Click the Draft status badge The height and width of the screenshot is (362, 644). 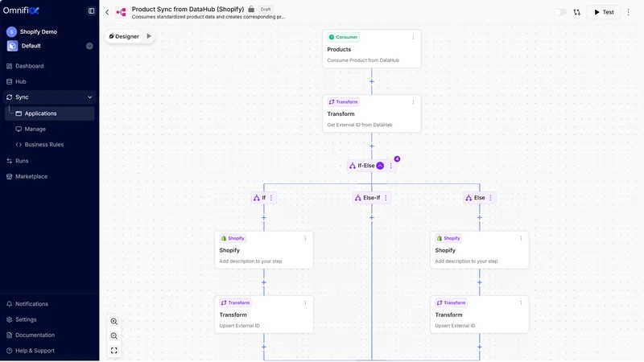coord(266,10)
